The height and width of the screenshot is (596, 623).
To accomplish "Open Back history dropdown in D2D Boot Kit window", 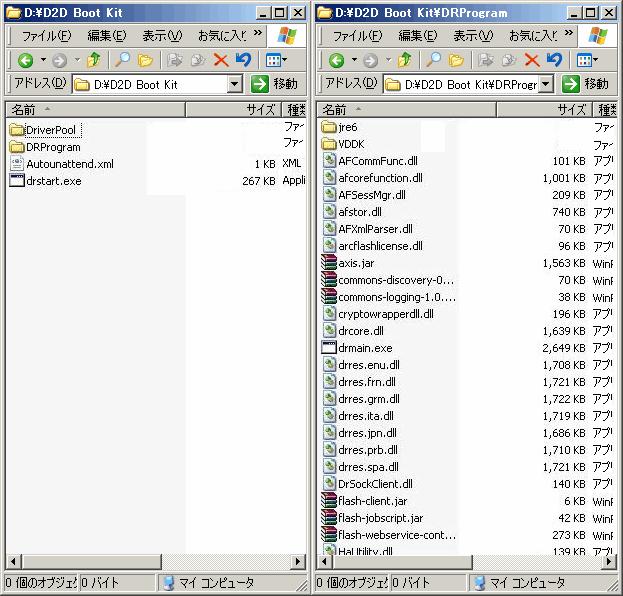I will tap(43, 60).
